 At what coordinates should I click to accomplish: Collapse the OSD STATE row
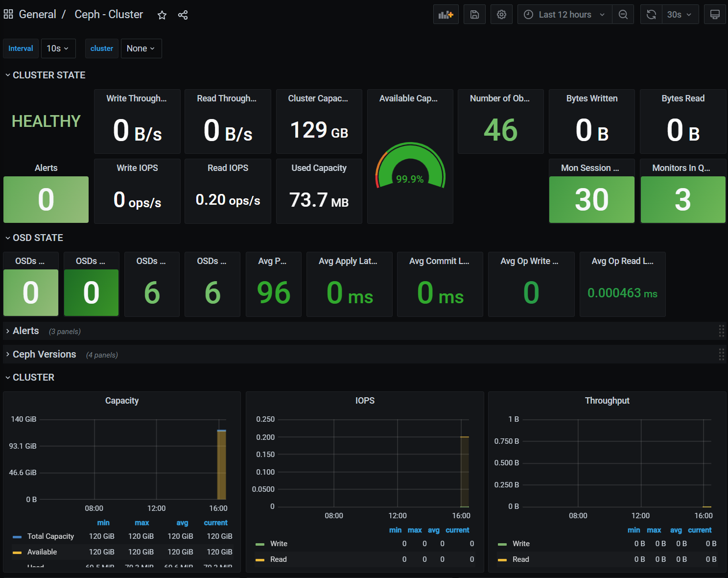34,238
